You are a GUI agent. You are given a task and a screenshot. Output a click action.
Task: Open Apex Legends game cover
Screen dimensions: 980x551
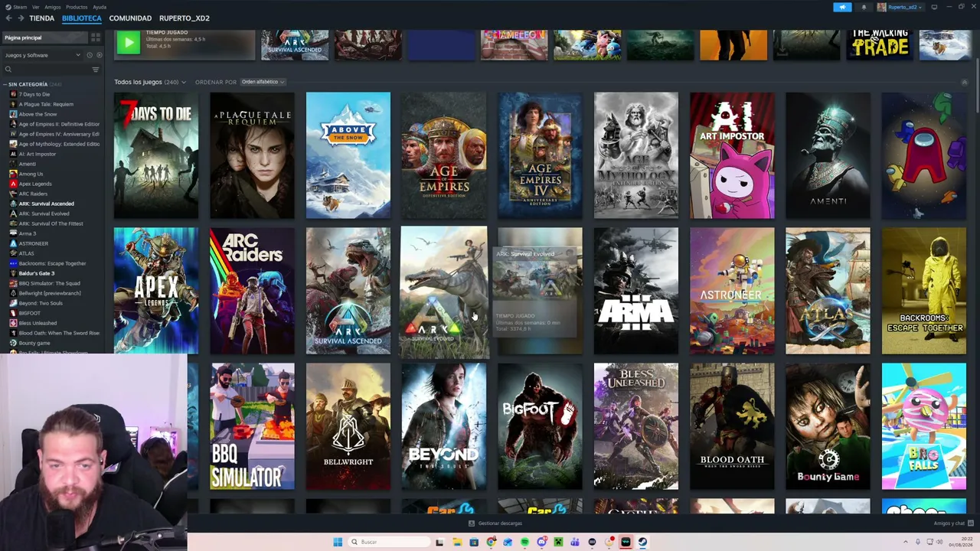click(156, 291)
